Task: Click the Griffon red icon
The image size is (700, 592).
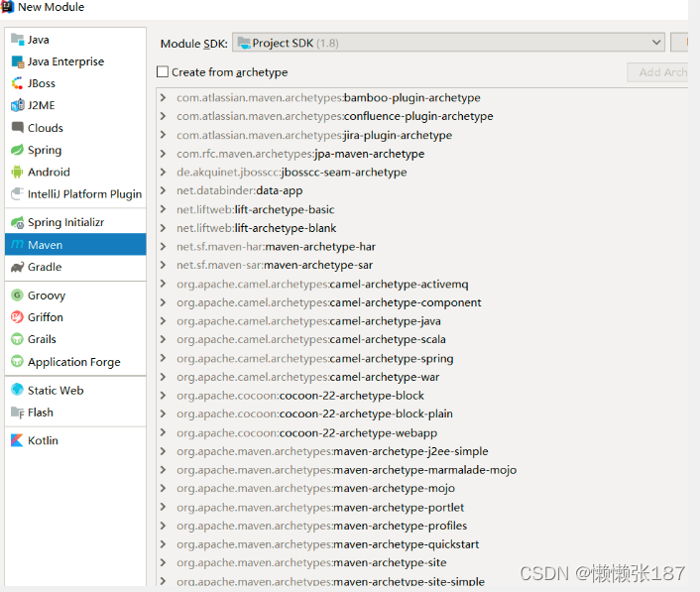Action: pos(18,317)
